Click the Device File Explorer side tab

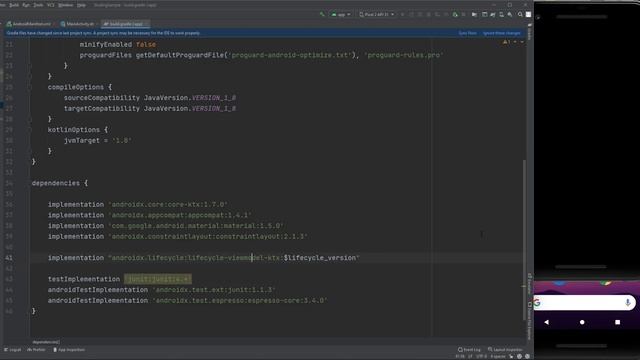point(529,321)
